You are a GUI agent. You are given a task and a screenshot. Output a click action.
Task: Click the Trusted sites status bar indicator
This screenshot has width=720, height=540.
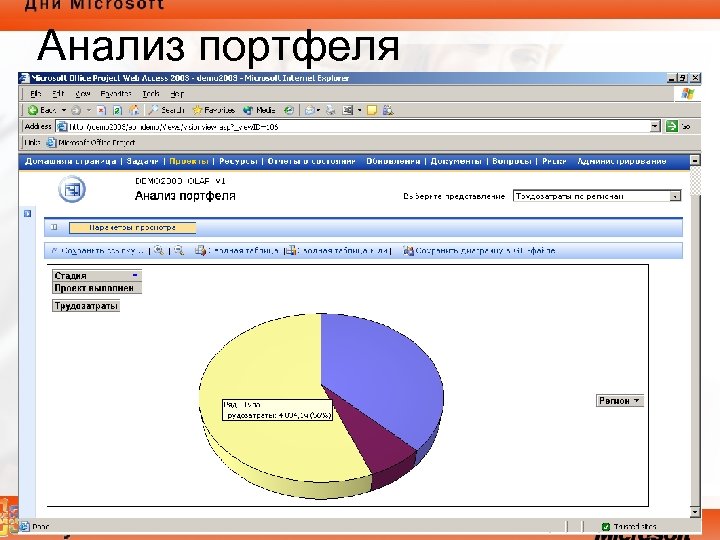click(x=629, y=526)
